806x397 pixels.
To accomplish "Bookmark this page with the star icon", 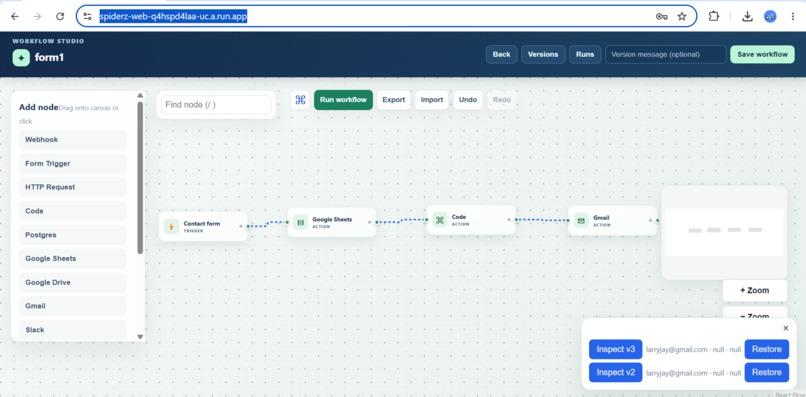I will click(682, 16).
